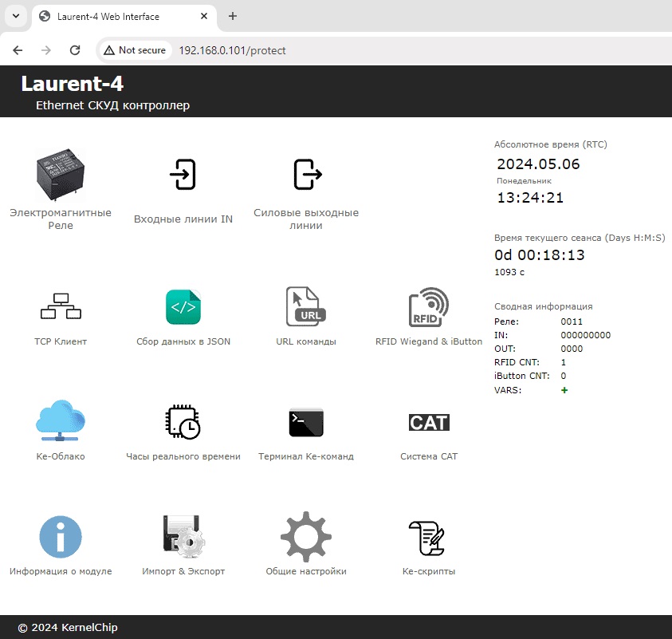Open the Ke-Cloud icon
The image size is (672, 639).
coord(61,420)
